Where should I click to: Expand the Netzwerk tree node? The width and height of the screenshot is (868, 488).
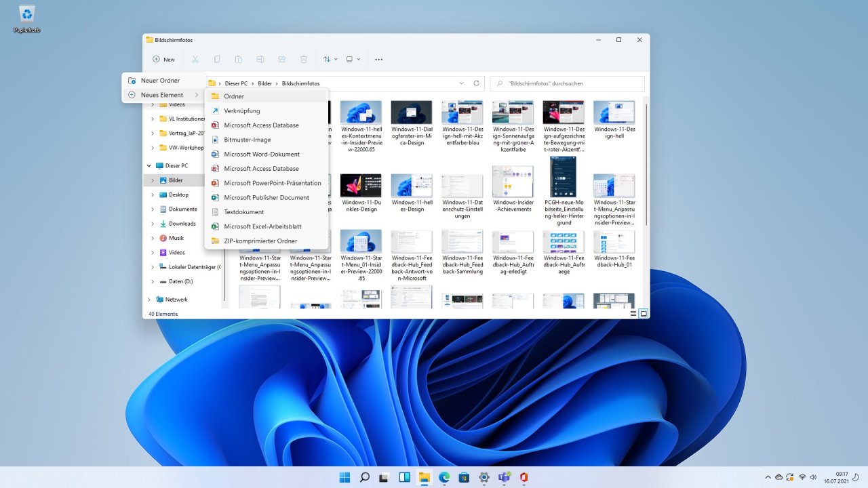149,299
